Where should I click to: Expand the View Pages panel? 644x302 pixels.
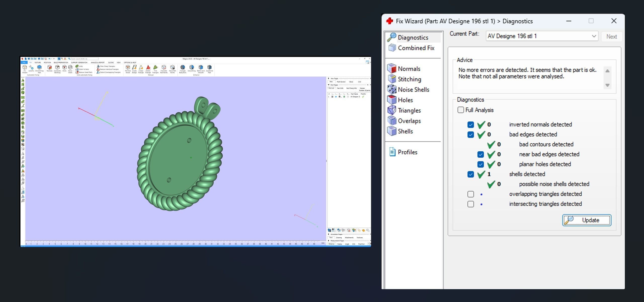click(329, 78)
